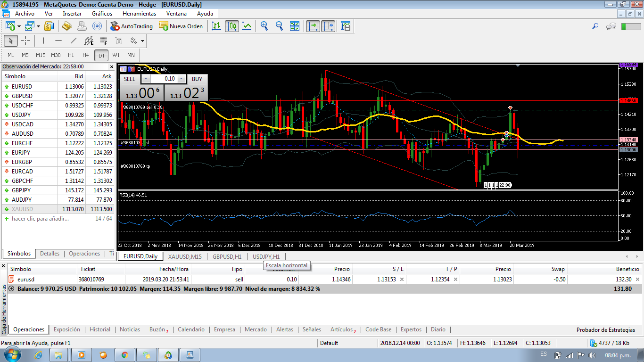The width and height of the screenshot is (644, 362).
Task: Remove take profit 1.12354 with X
Action: pos(455,280)
